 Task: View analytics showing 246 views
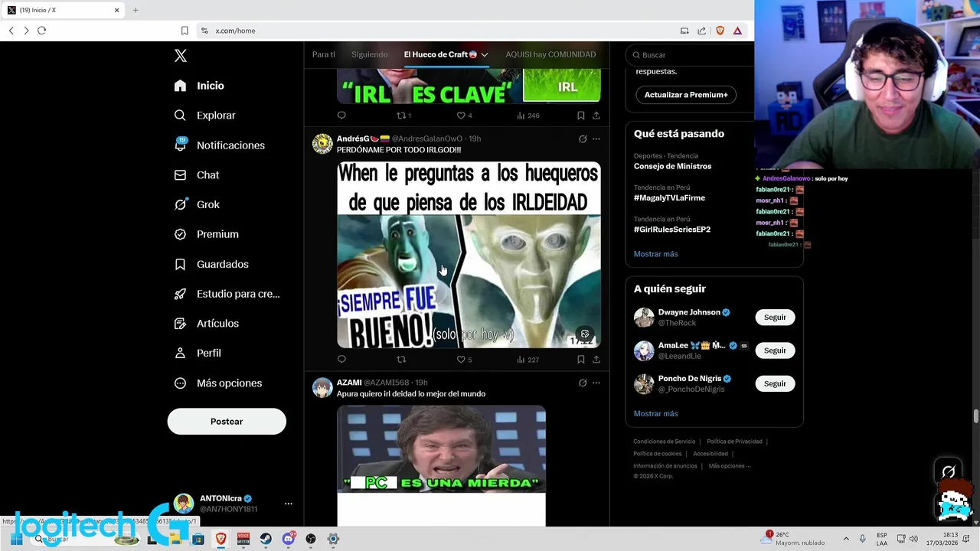[x=528, y=116]
